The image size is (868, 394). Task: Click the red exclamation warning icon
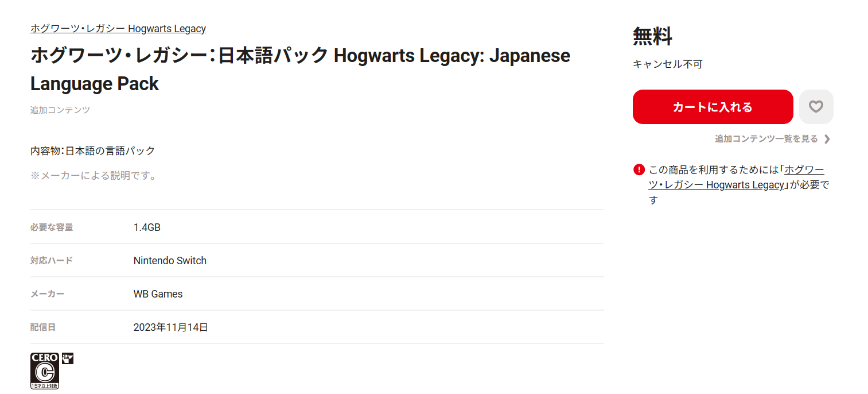point(639,169)
